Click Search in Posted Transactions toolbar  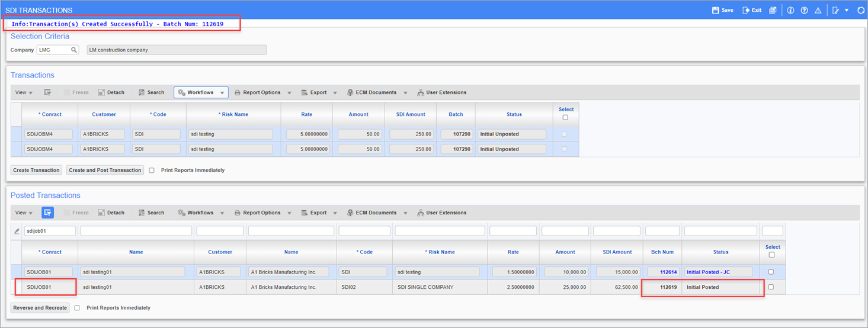(x=151, y=213)
